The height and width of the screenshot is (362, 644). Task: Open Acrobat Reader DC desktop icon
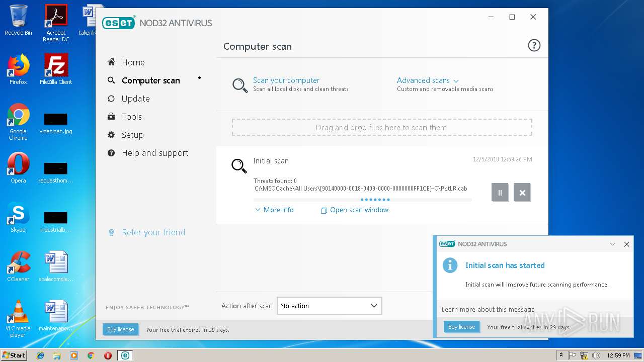tap(56, 23)
